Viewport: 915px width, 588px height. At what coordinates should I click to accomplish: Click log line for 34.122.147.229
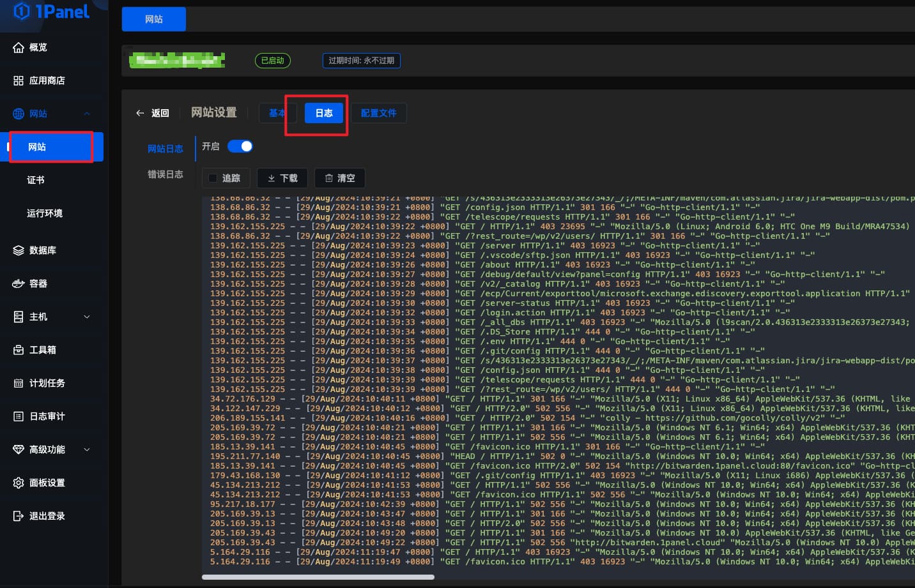[562, 409]
